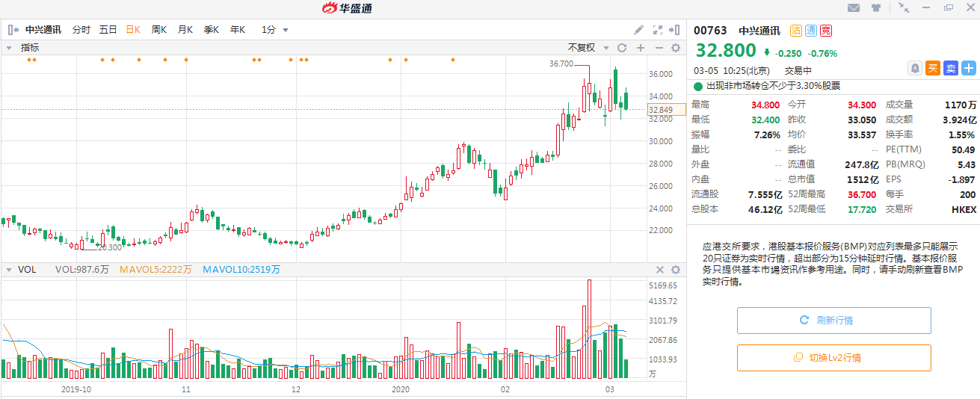Image resolution: width=980 pixels, height=399 pixels.
Task: Open the pencil drawing tool
Action: click(638, 30)
